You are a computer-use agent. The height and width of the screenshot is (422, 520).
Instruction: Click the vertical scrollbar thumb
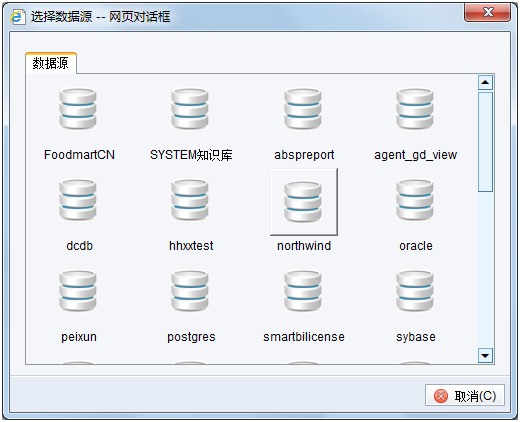(x=485, y=142)
